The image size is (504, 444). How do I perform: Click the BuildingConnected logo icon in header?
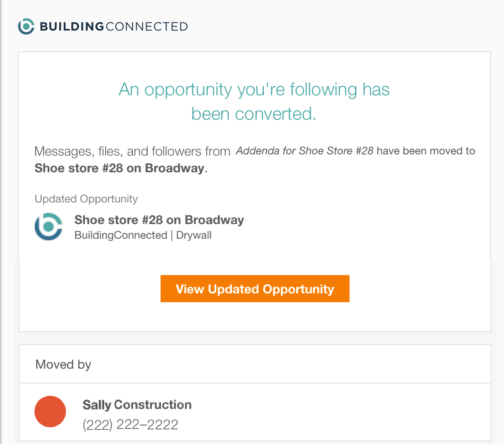[x=26, y=26]
